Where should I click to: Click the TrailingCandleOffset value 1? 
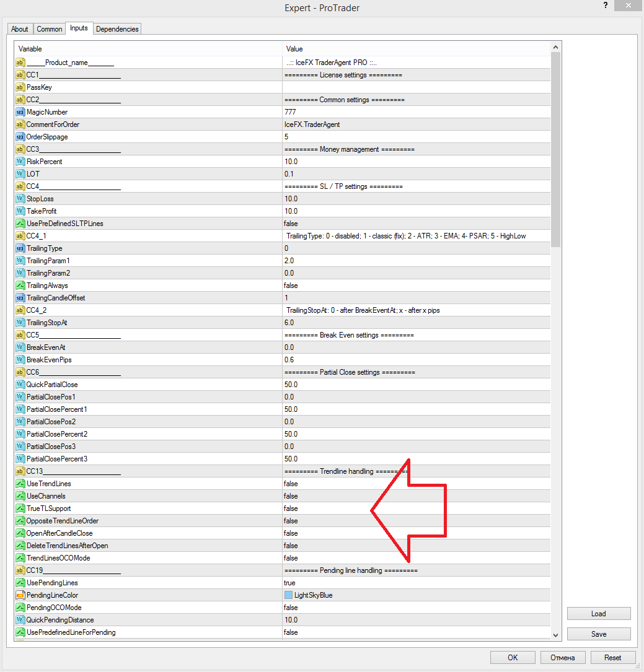286,298
